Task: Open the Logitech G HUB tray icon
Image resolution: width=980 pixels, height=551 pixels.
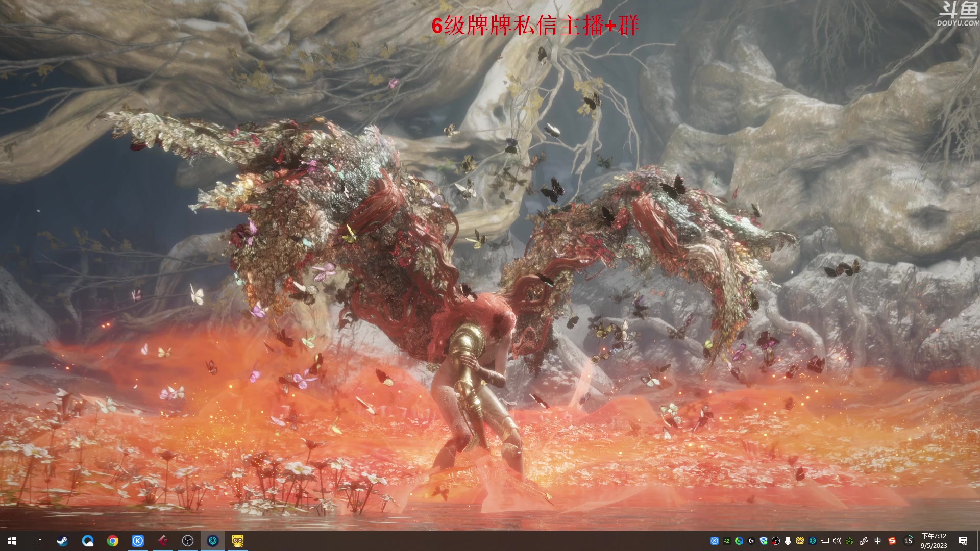Action: pos(751,541)
